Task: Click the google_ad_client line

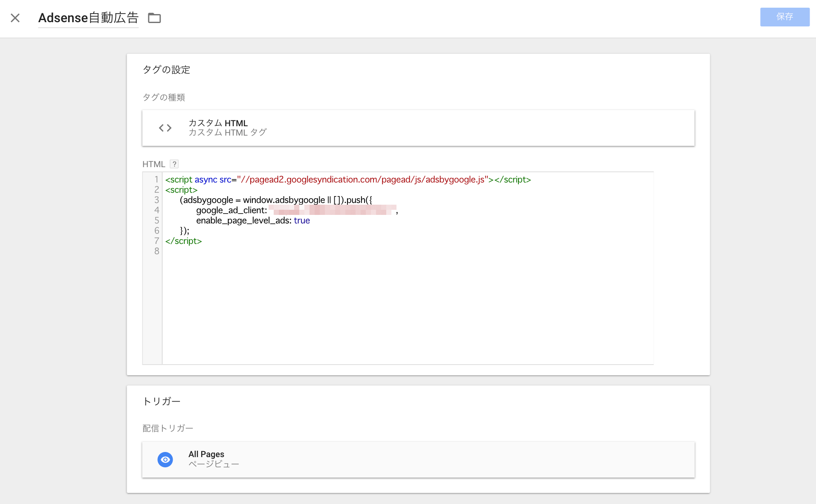Action: (x=297, y=210)
